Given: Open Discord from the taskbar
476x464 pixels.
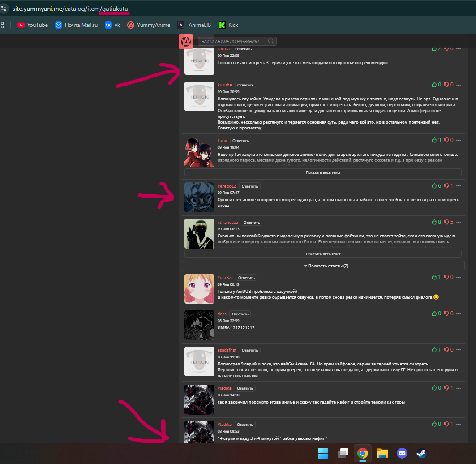Looking at the screenshot, I should (402, 453).
